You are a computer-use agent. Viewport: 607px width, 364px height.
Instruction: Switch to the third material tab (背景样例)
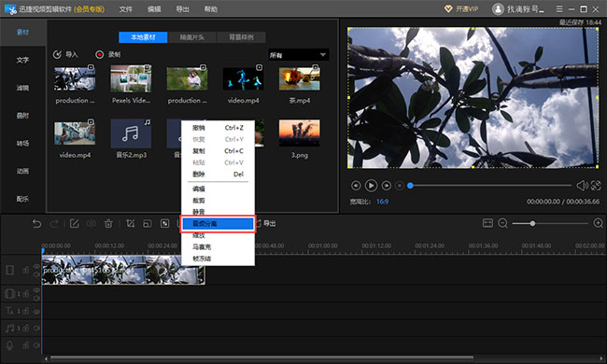coord(241,37)
